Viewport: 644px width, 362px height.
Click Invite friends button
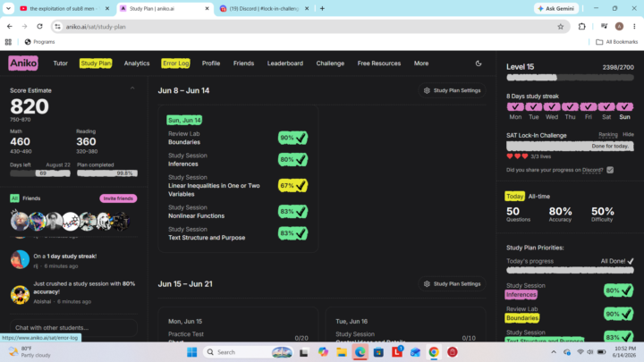click(118, 198)
